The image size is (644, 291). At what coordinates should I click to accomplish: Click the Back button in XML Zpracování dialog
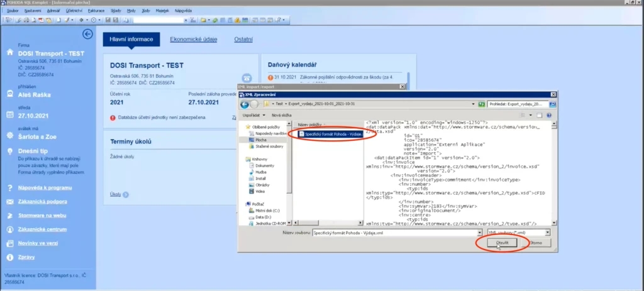pos(245,104)
